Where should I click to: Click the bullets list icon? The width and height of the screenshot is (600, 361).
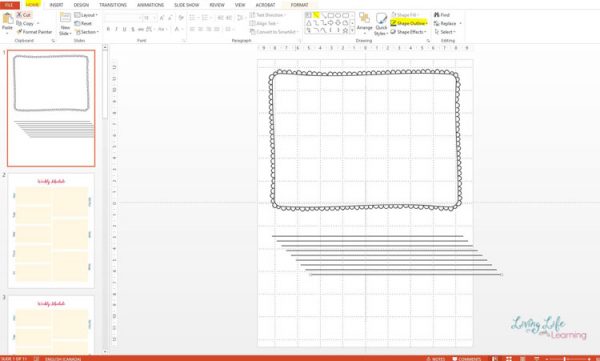pyautogui.click(x=192, y=18)
